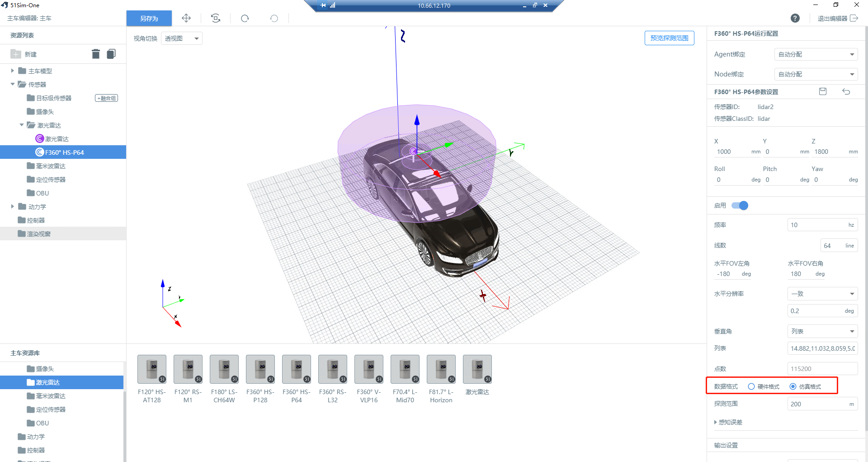Viewport: 868px width, 462px height.
Task: Click the 另存为 button
Action: tap(149, 18)
